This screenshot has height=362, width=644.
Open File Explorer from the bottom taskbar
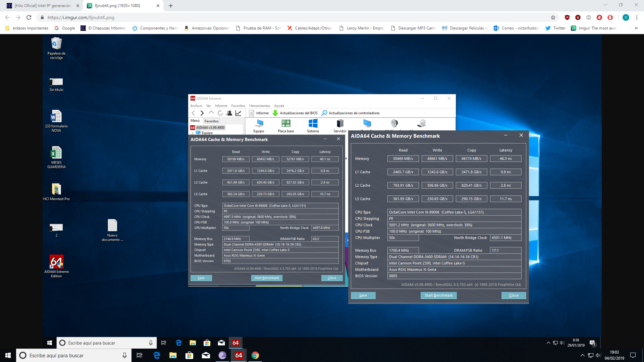[173, 355]
